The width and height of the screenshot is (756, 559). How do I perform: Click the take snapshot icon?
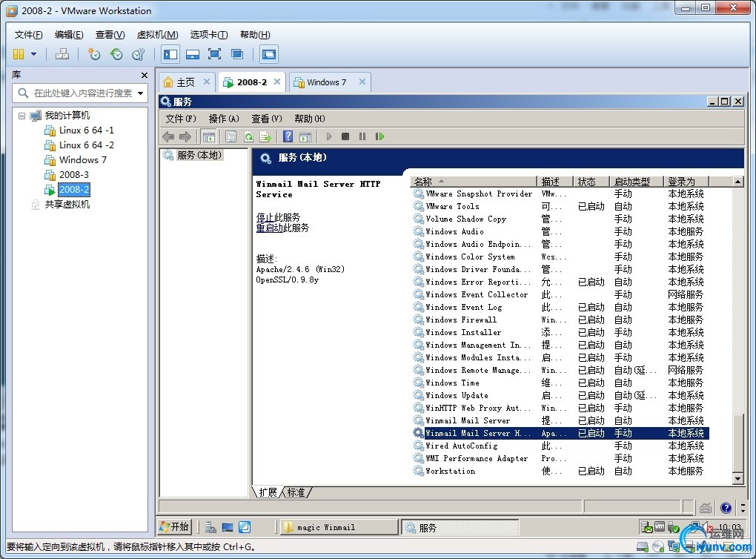(x=94, y=54)
